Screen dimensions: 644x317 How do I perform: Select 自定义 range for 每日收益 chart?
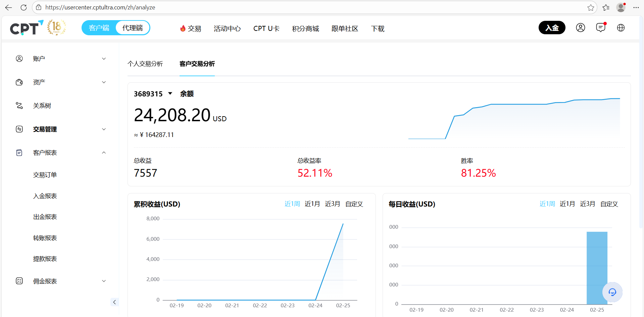coord(609,204)
